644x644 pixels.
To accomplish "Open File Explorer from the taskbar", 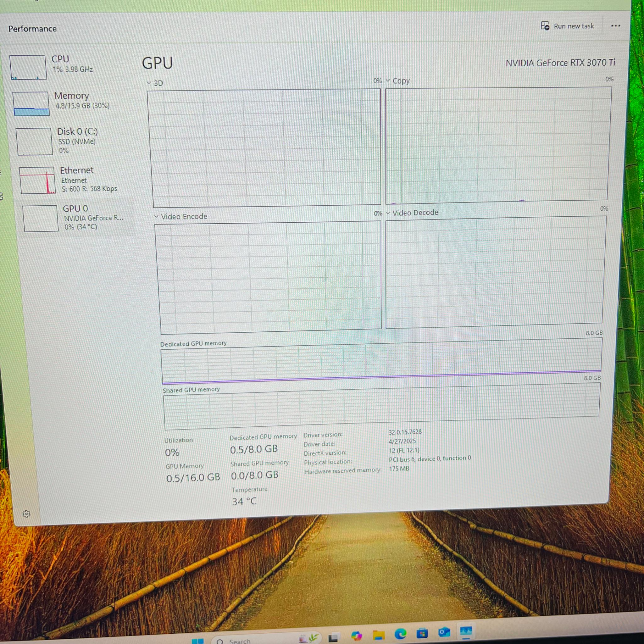I will 379,635.
